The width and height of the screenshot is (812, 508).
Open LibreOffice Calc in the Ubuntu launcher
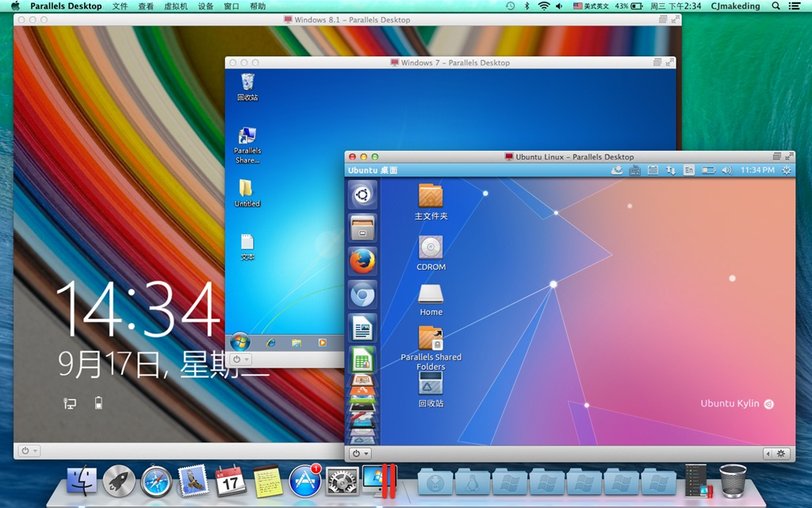pos(362,359)
